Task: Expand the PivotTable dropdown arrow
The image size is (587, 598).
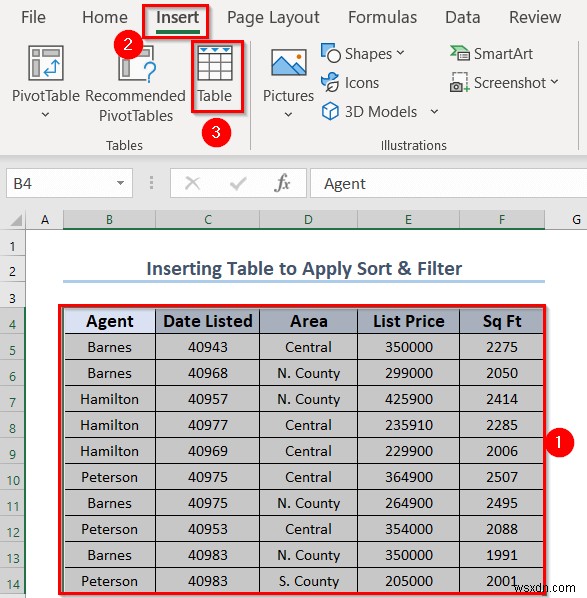Action: point(45,114)
